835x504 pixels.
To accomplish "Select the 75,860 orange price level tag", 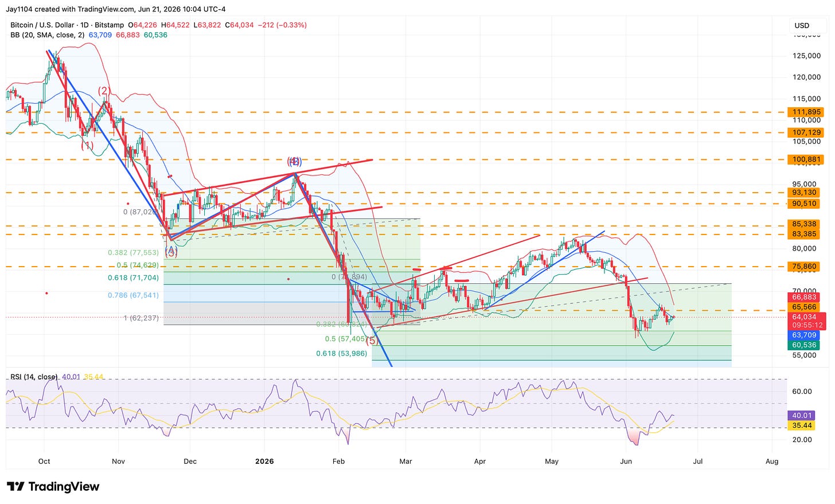I will 805,267.
